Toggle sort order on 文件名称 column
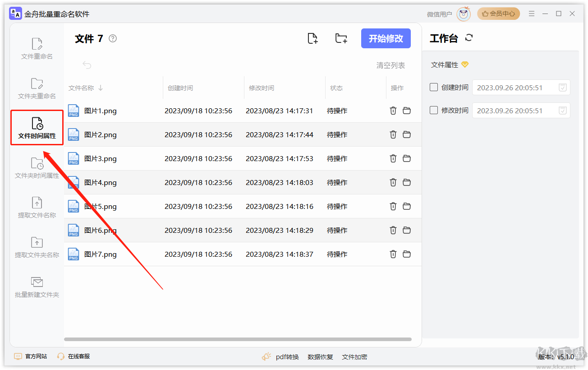Image resolution: width=588 pixels, height=370 pixels. point(100,88)
